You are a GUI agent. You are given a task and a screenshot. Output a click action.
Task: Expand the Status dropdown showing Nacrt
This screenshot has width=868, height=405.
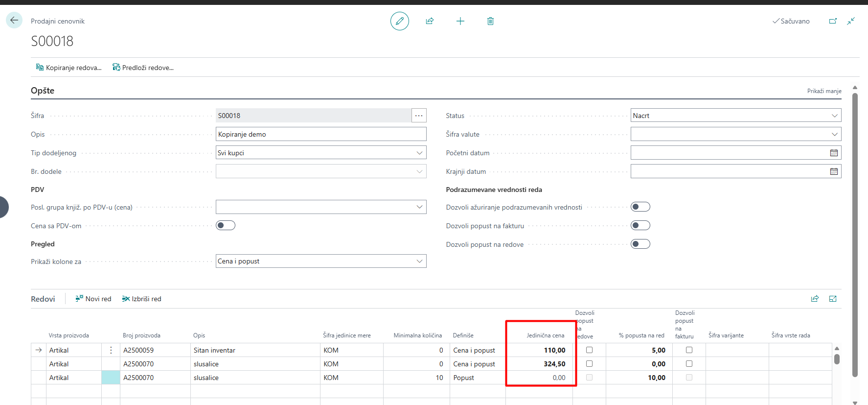click(736, 116)
